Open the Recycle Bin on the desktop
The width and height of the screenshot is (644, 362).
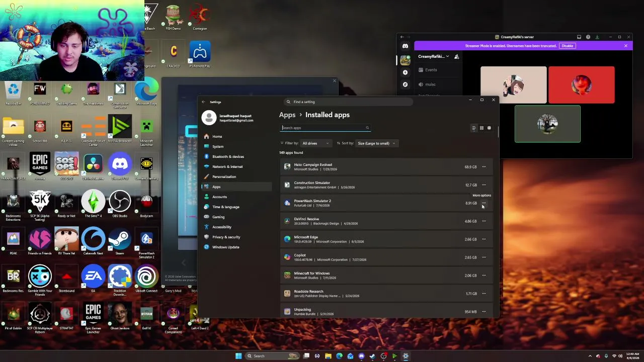coord(13,93)
